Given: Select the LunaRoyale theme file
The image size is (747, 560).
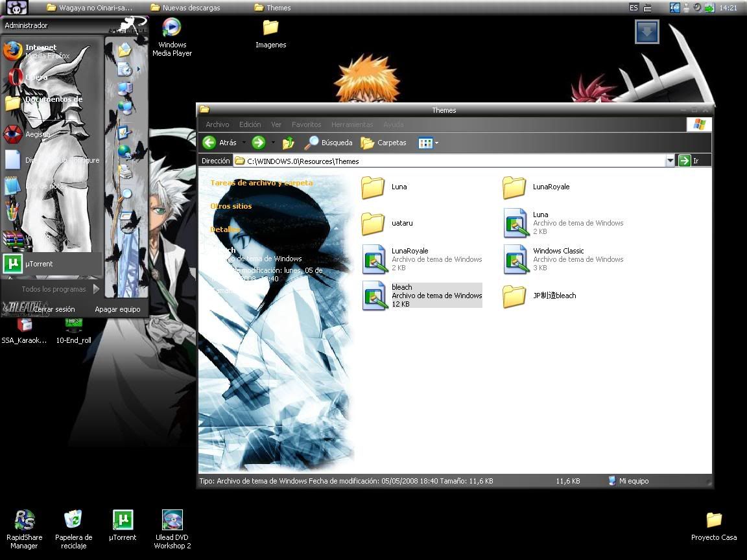Looking at the screenshot, I should pyautogui.click(x=422, y=259).
